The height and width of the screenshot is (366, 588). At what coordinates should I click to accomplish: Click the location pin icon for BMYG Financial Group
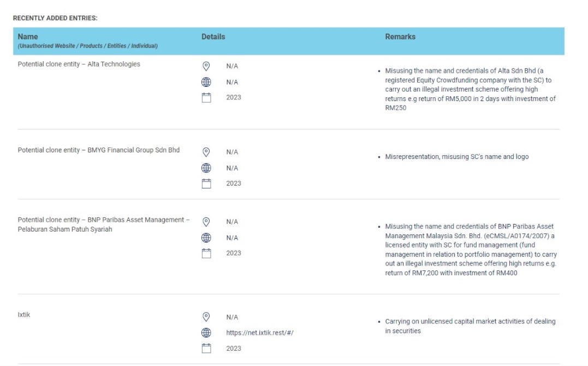click(206, 152)
